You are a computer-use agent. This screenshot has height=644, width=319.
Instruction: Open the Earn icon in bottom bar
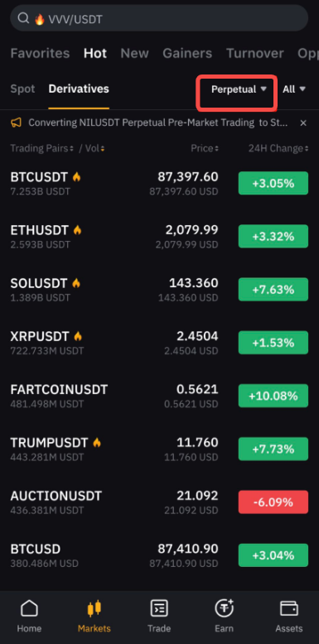(224, 608)
